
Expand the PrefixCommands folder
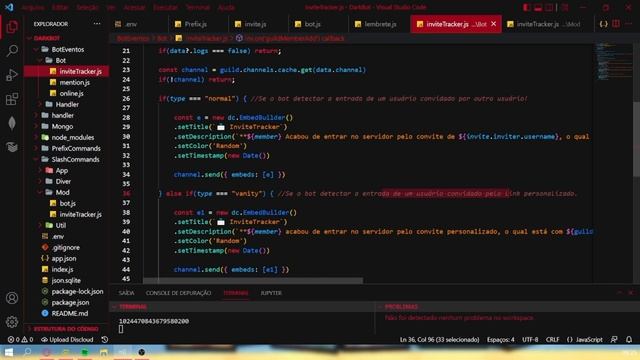[67, 149]
